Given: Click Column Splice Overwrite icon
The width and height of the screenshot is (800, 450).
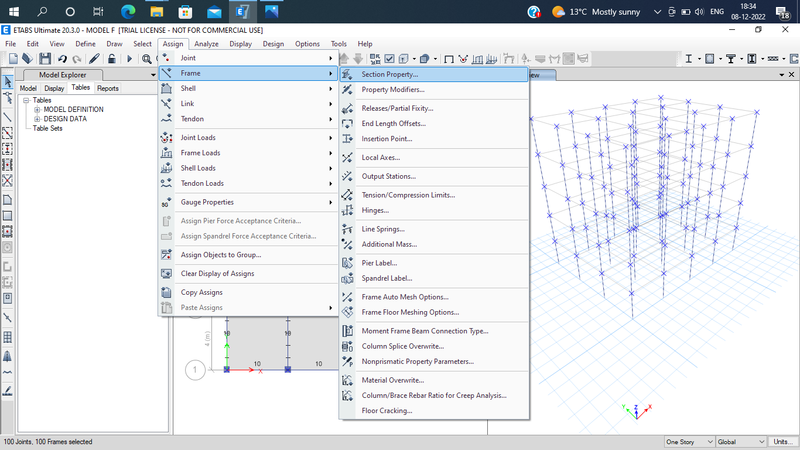Looking at the screenshot, I should point(347,346).
